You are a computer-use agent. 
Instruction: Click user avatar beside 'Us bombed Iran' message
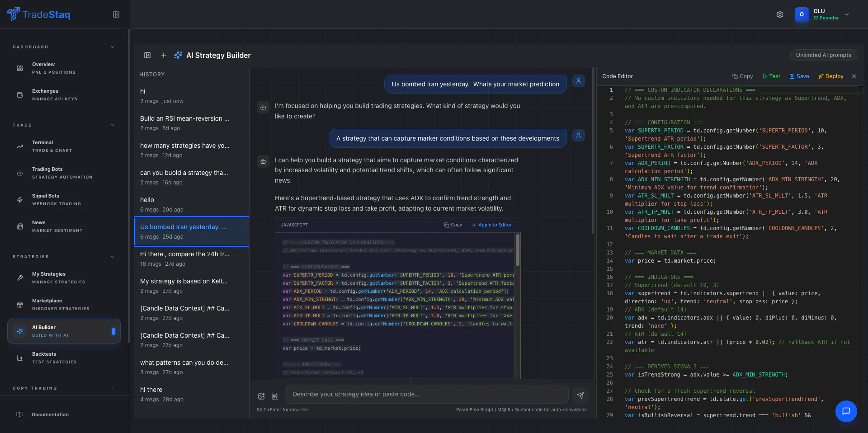point(579,81)
